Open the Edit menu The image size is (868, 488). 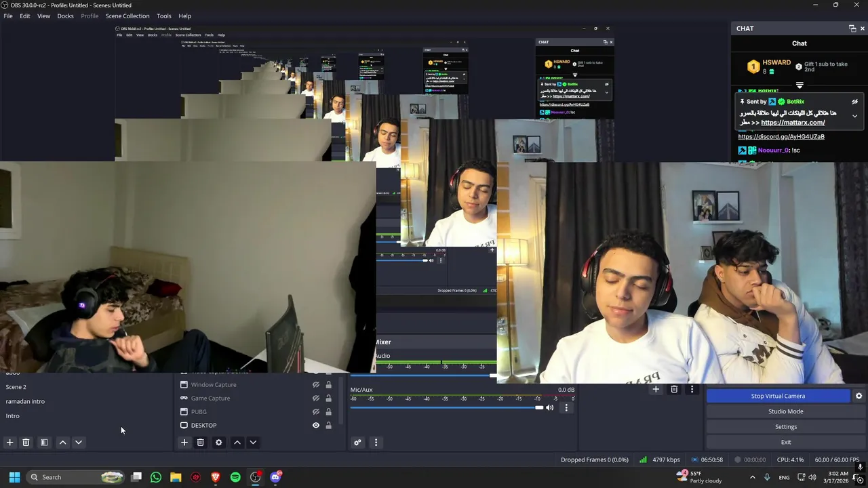point(25,16)
